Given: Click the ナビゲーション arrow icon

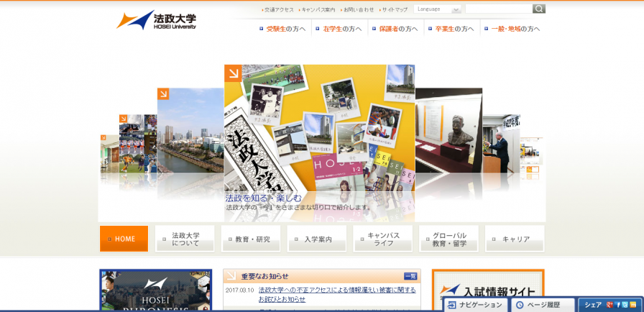Looking at the screenshot, I should pyautogui.click(x=452, y=305).
